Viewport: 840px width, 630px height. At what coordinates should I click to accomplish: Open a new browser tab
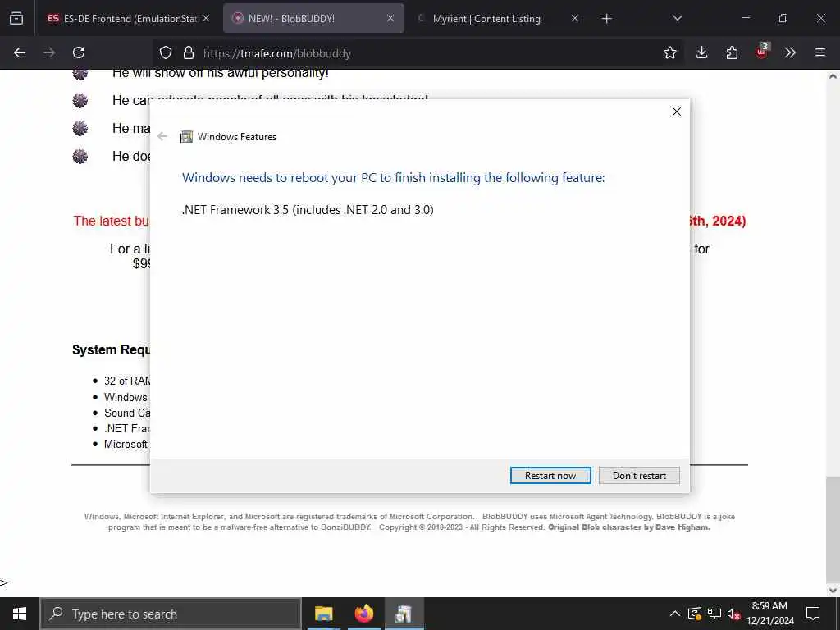606,19
